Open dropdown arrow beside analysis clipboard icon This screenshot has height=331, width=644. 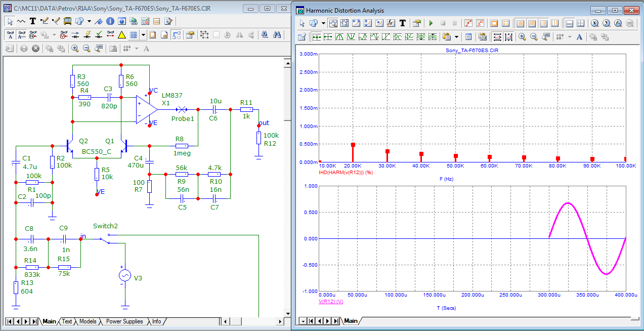[456, 37]
